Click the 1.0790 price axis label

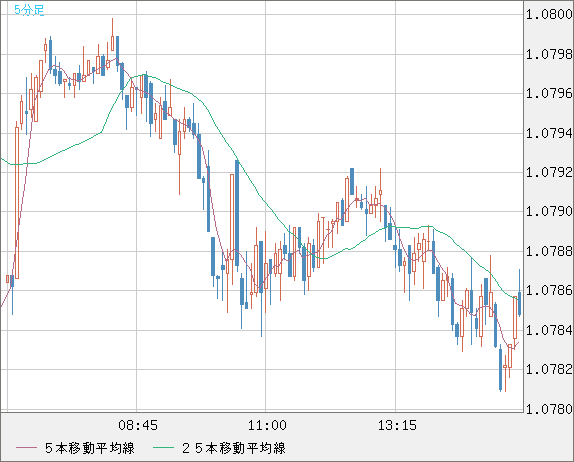tap(549, 212)
